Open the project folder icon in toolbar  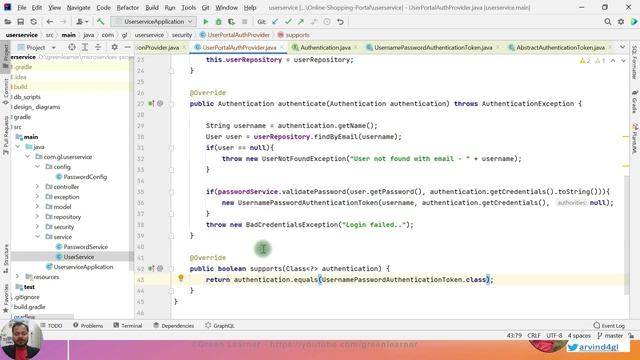point(8,22)
